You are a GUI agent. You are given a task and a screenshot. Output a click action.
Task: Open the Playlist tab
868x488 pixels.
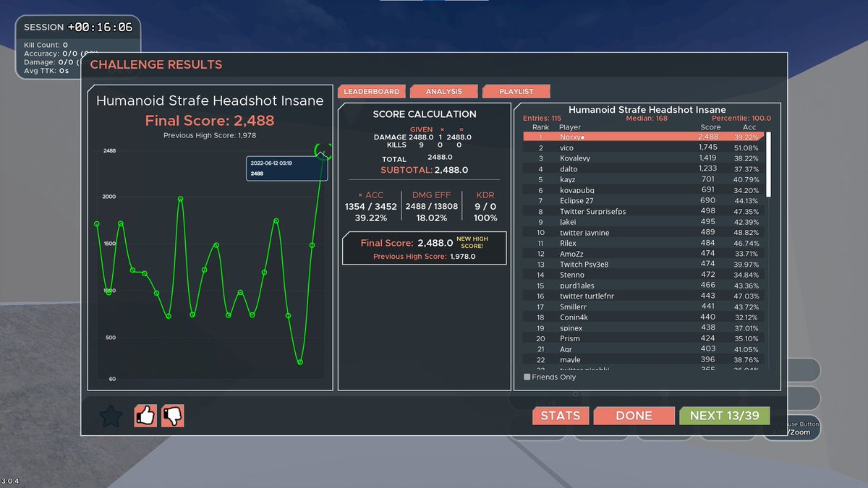[516, 91]
